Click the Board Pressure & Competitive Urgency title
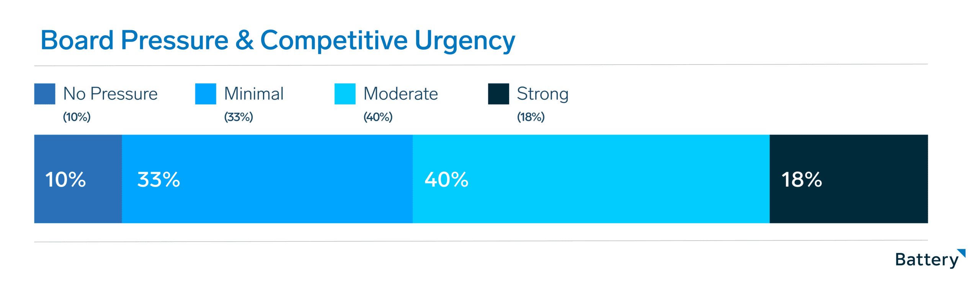 278,41
